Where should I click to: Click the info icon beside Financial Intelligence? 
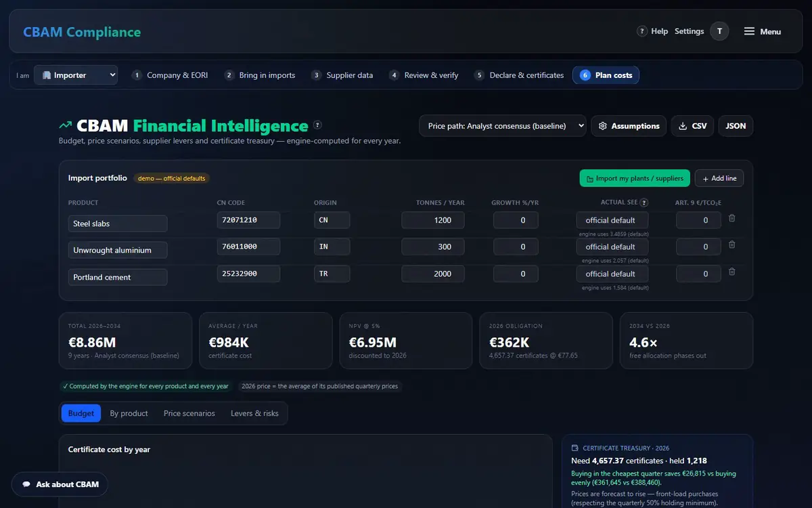[317, 125]
